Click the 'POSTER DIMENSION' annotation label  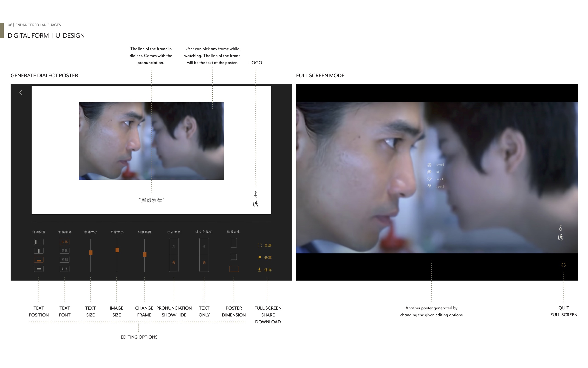point(234,311)
